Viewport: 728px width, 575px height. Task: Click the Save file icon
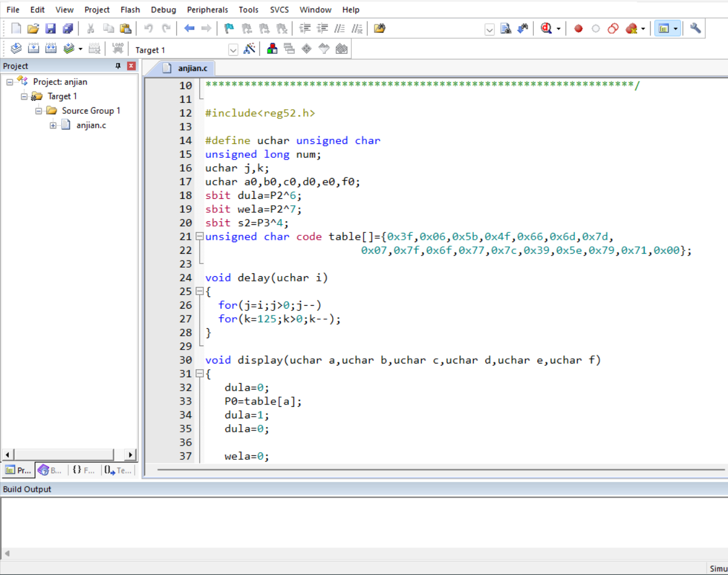[x=50, y=28]
